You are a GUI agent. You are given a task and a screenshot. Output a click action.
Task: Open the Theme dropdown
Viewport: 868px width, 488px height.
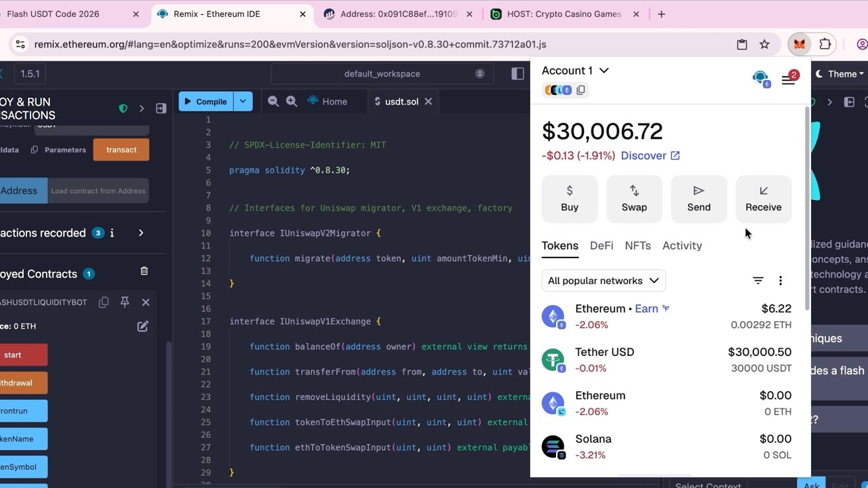pyautogui.click(x=840, y=74)
